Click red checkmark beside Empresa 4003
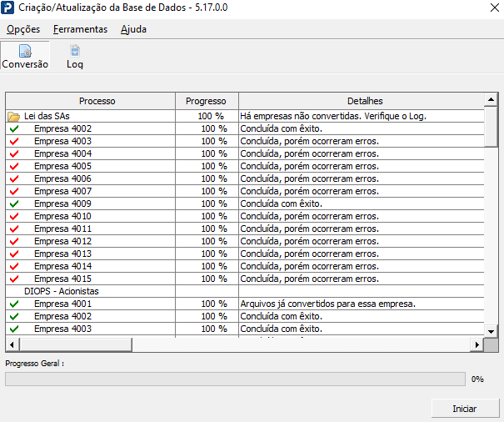This screenshot has height=422, width=504. click(x=14, y=141)
